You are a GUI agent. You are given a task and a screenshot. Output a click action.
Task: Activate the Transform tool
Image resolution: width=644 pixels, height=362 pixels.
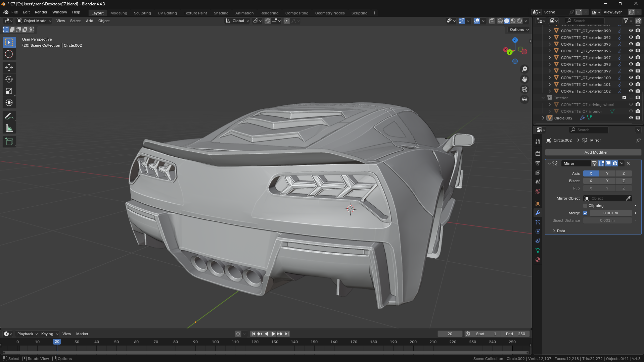point(9,103)
